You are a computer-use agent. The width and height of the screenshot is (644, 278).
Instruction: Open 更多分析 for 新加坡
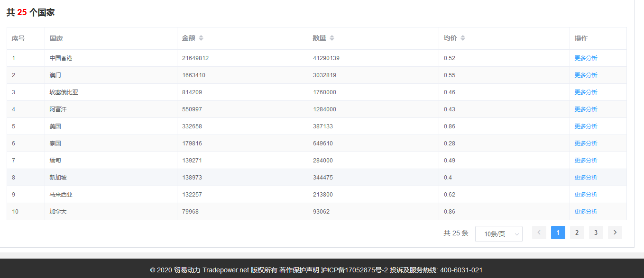(586, 177)
